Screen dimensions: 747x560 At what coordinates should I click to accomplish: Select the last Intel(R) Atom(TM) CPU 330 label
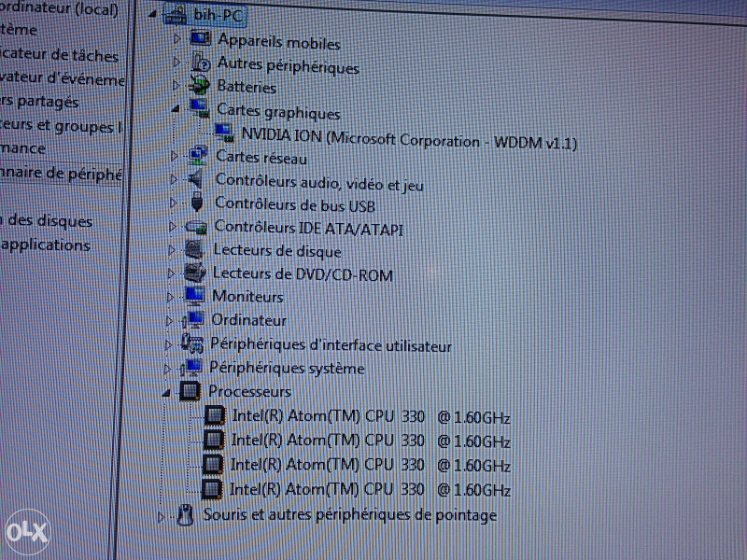[x=370, y=489]
